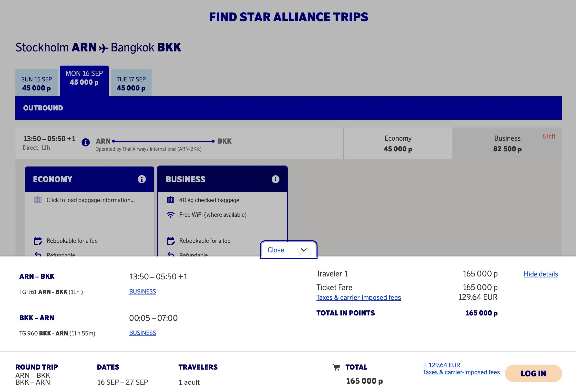This screenshot has height=392, width=576.
Task: Click Hide details link
Action: coord(541,274)
